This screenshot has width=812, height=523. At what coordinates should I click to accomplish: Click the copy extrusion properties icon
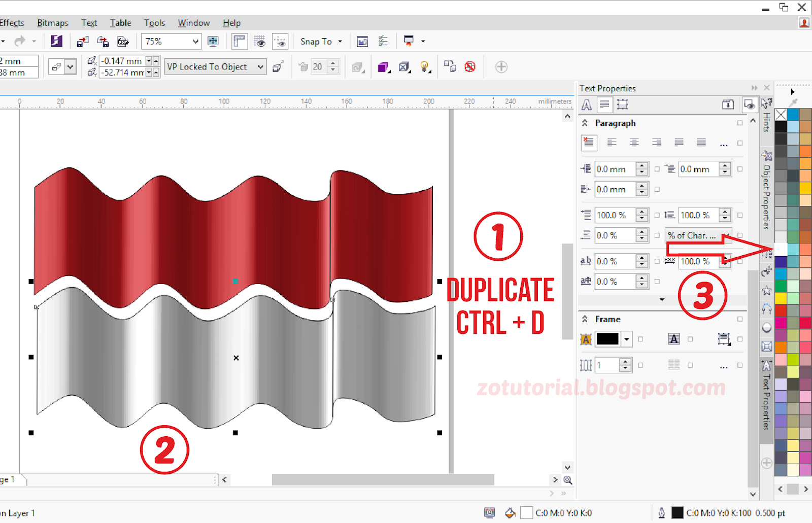450,66
